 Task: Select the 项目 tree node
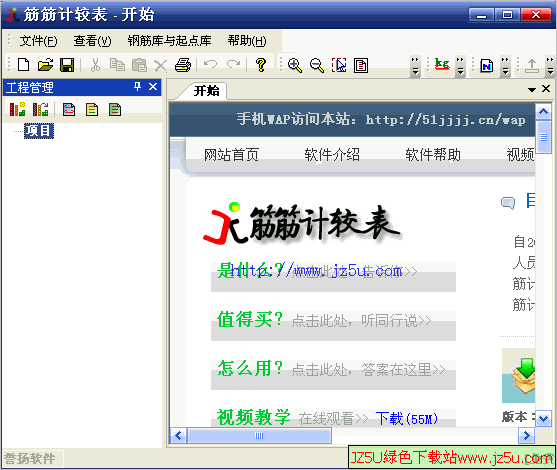point(39,131)
